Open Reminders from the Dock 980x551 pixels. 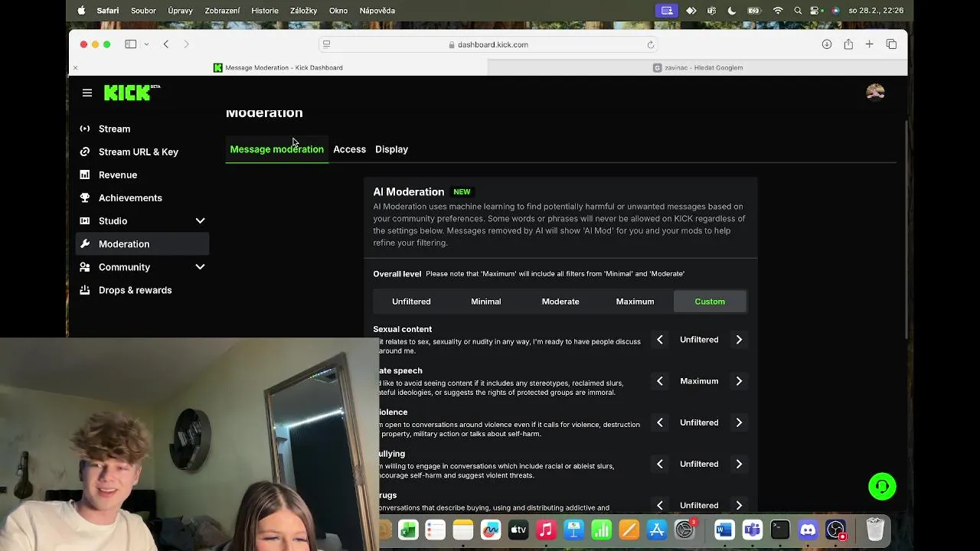436,530
